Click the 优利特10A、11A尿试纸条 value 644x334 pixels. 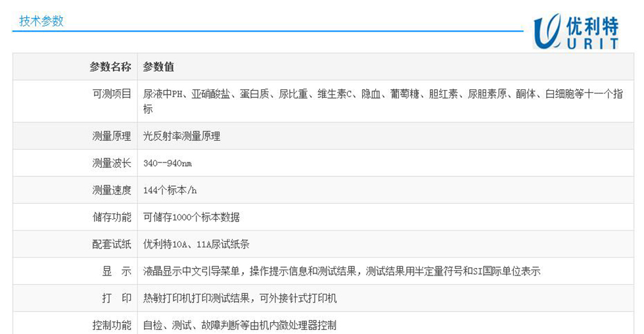pyautogui.click(x=196, y=244)
